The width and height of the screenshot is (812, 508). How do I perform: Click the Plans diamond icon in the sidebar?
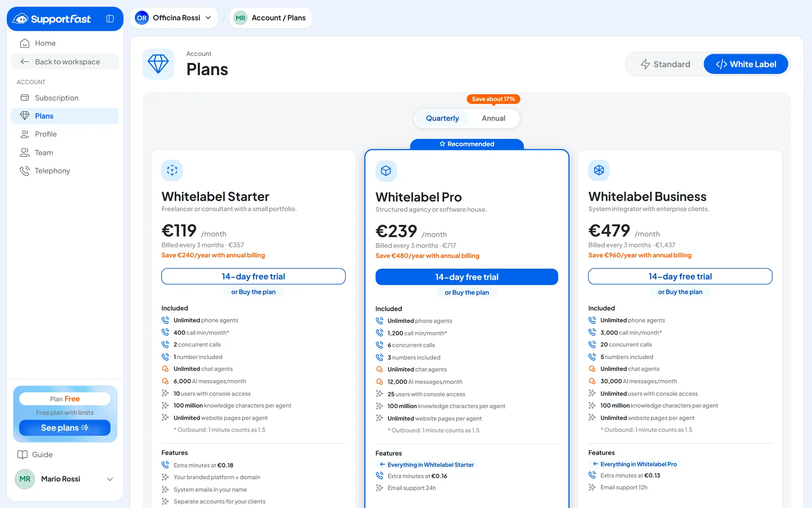[25, 116]
